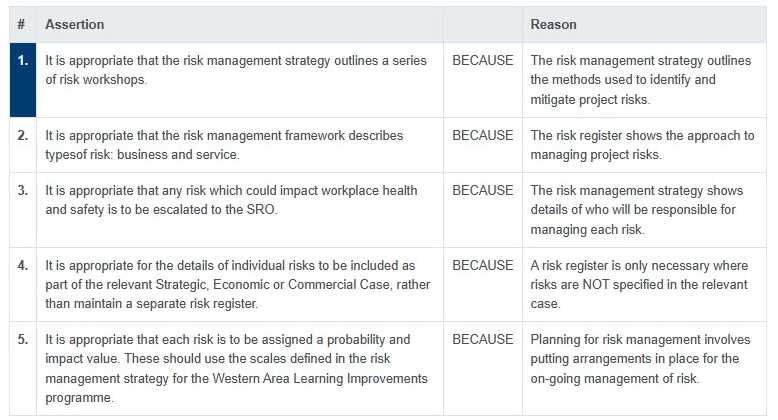778x420 pixels.
Task: Click row number 2 in the table
Action: click(23, 135)
